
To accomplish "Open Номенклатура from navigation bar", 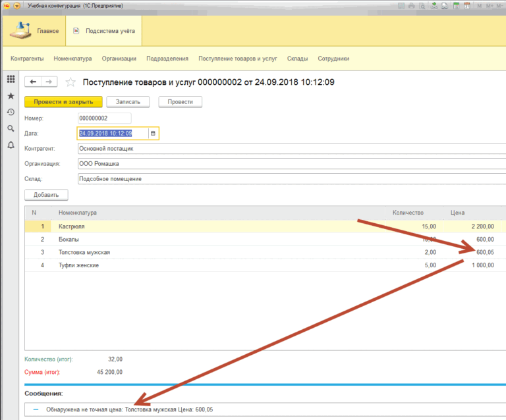I will click(72, 59).
